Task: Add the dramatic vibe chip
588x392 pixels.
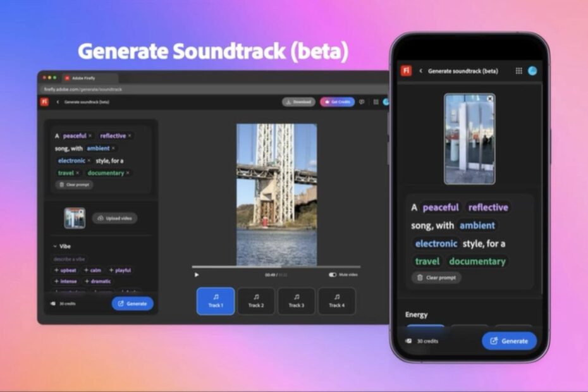Action: [98, 281]
